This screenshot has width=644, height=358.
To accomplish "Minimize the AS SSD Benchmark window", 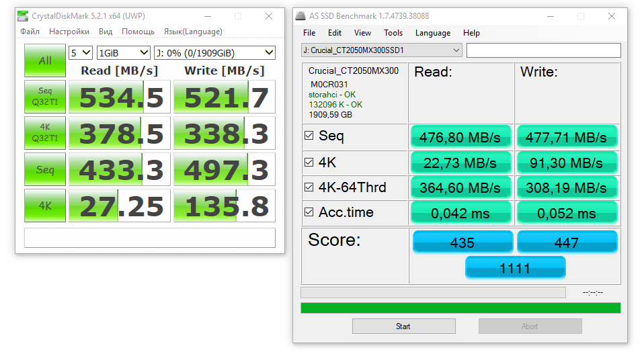I will coord(551,16).
